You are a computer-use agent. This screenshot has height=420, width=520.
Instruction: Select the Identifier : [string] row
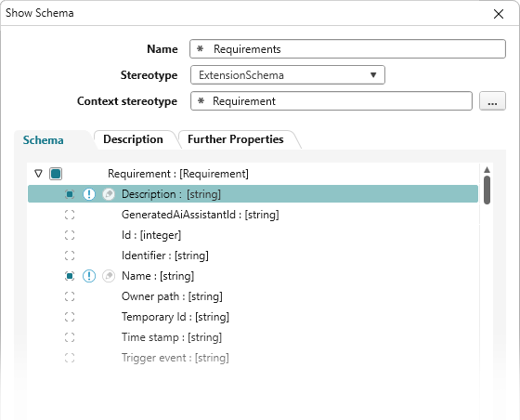[x=253, y=256]
